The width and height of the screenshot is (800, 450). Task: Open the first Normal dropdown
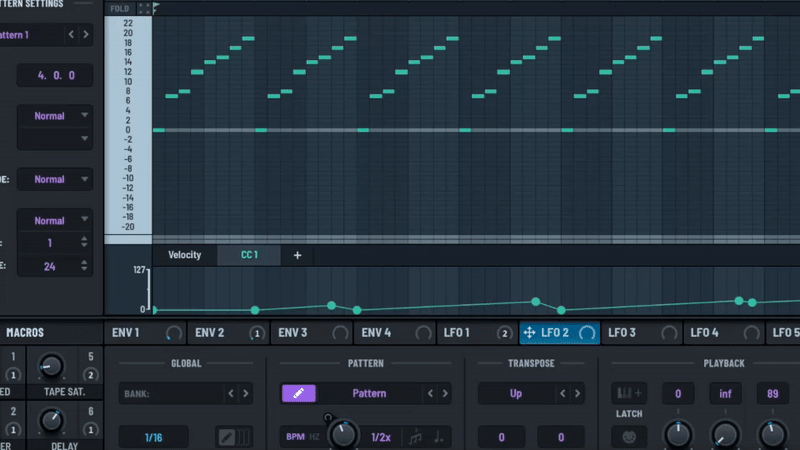[x=56, y=116]
